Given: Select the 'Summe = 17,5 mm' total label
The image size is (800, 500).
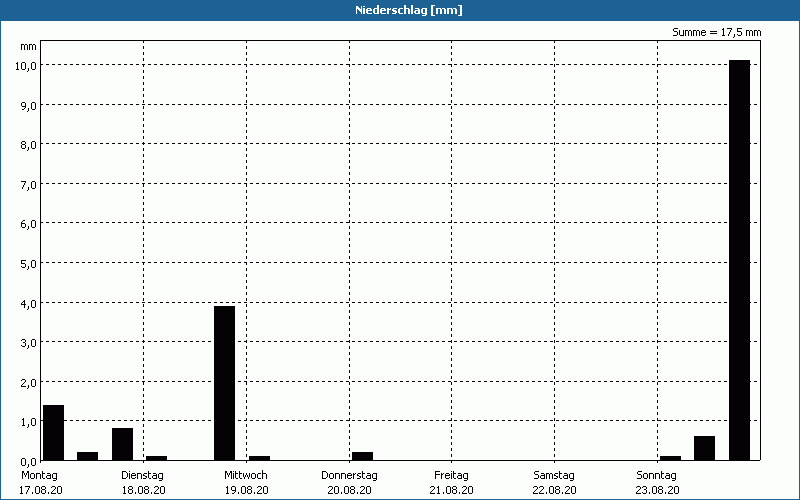Looking at the screenshot, I should click(x=716, y=32).
